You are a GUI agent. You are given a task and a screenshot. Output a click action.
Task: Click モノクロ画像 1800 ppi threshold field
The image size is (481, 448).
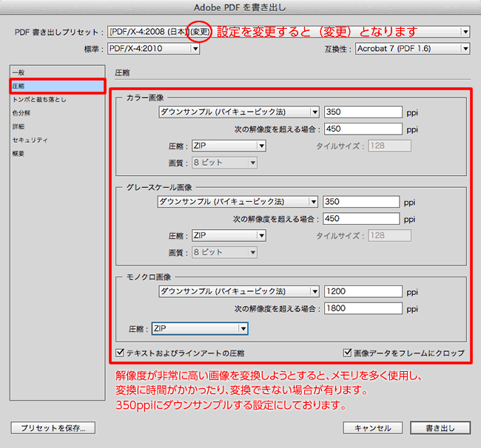(363, 308)
